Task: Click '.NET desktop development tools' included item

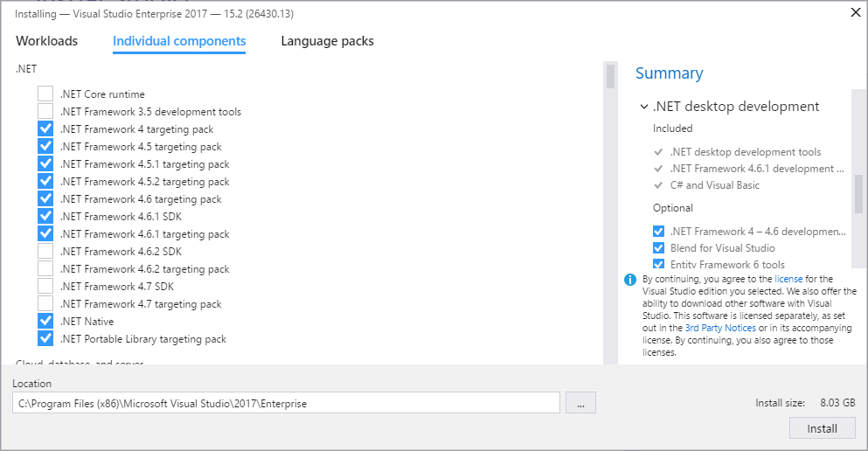Action: pos(745,151)
